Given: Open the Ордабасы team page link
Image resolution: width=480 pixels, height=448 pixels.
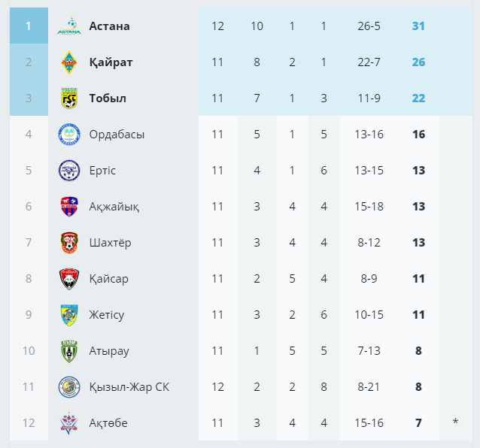Looking at the screenshot, I should pyautogui.click(x=117, y=135).
